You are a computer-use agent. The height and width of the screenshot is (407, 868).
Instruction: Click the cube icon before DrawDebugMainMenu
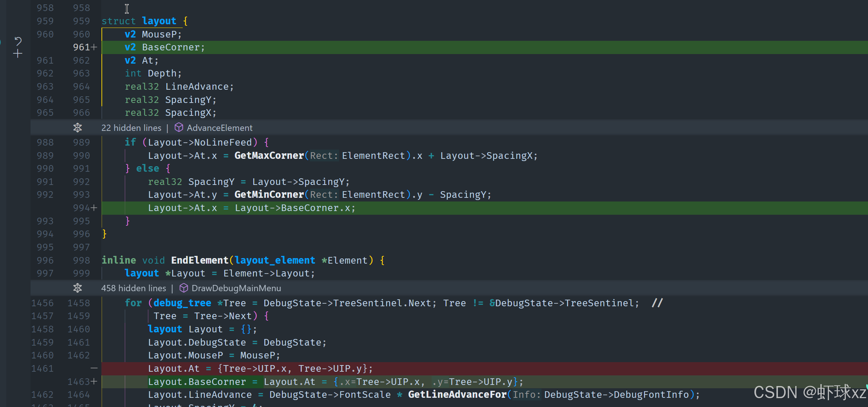183,288
